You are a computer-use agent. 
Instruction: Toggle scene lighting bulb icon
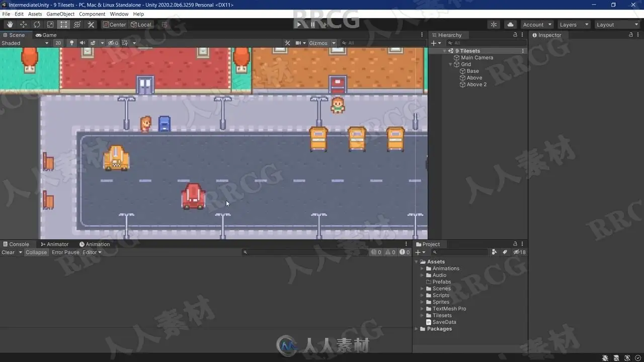tap(71, 43)
